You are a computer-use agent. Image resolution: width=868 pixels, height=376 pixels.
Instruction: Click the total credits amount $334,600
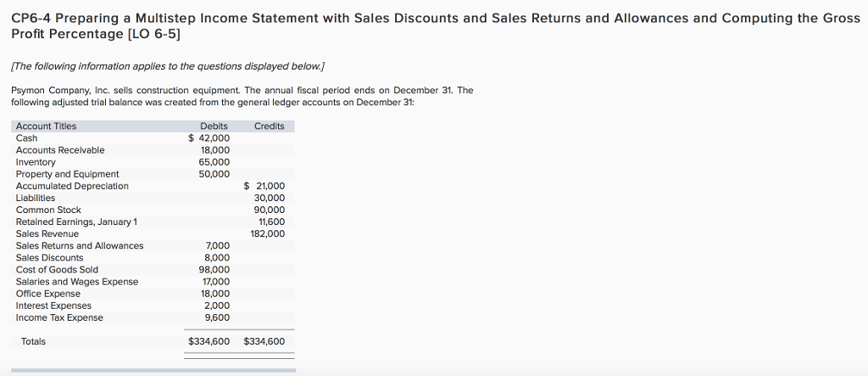tap(264, 341)
